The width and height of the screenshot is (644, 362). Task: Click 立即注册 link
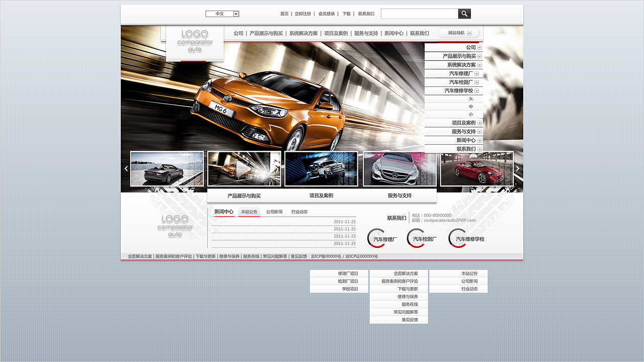pyautogui.click(x=303, y=14)
